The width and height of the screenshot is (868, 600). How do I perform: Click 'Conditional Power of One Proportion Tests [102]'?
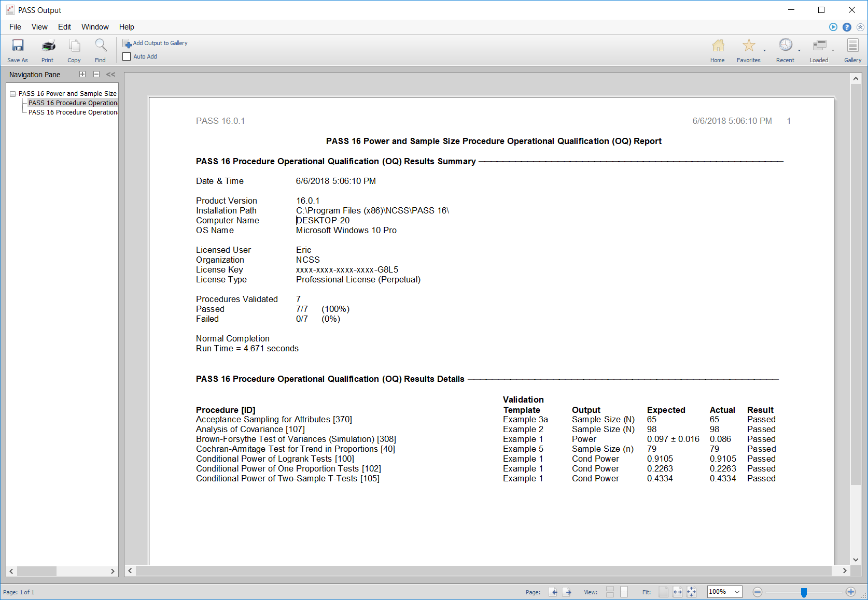coord(288,469)
